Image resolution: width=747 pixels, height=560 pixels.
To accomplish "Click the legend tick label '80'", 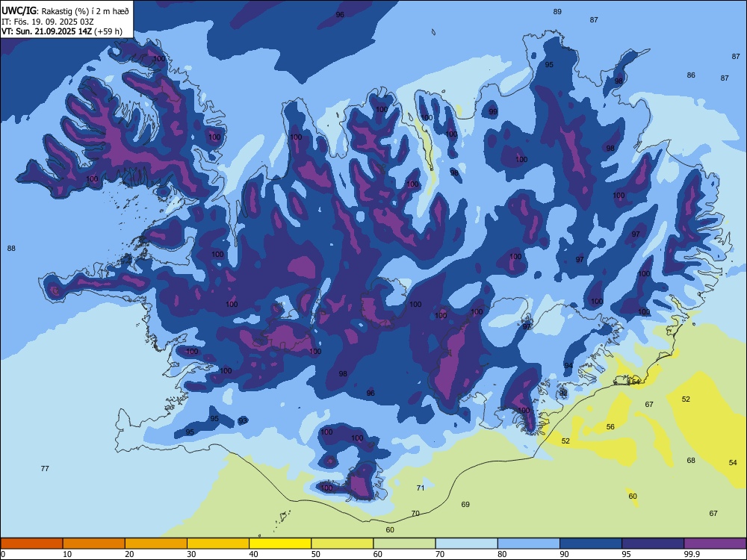I will [502, 554].
